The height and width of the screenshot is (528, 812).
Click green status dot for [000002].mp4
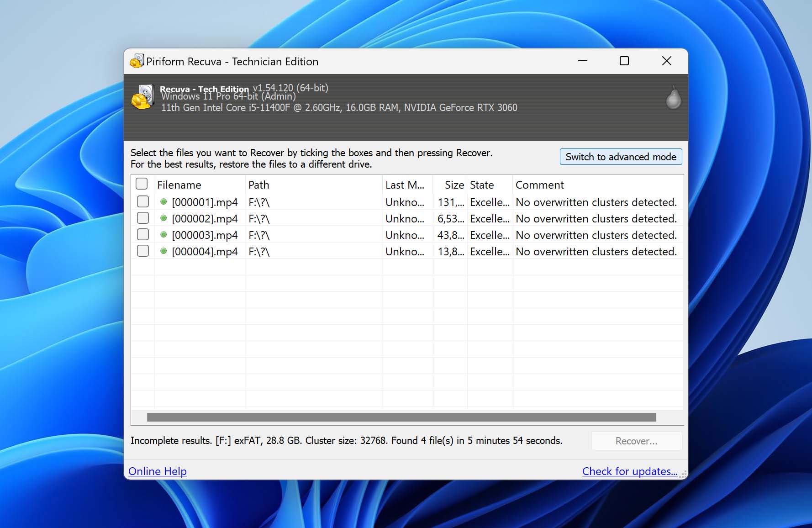click(163, 218)
